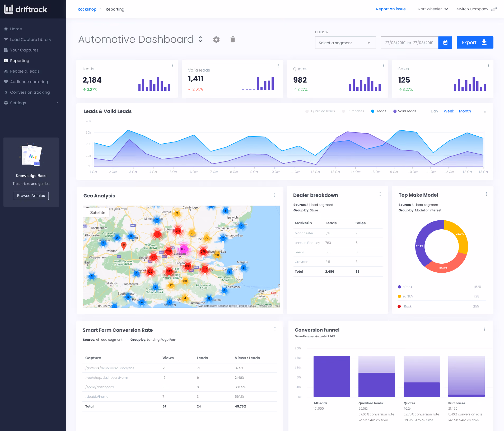Viewport: 504px width, 431px height.
Task: Click Google Maps Terms of Use link
Action: [x=265, y=306]
